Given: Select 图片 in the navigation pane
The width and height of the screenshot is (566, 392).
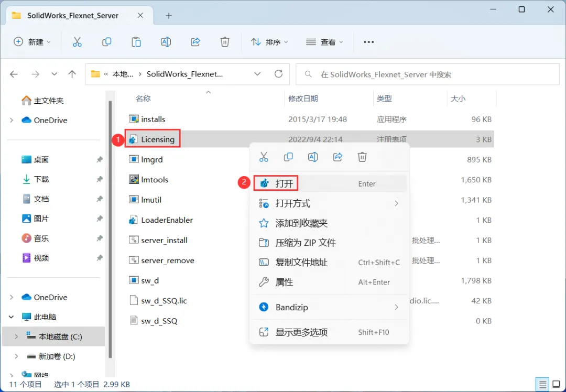Looking at the screenshot, I should tap(35, 219).
